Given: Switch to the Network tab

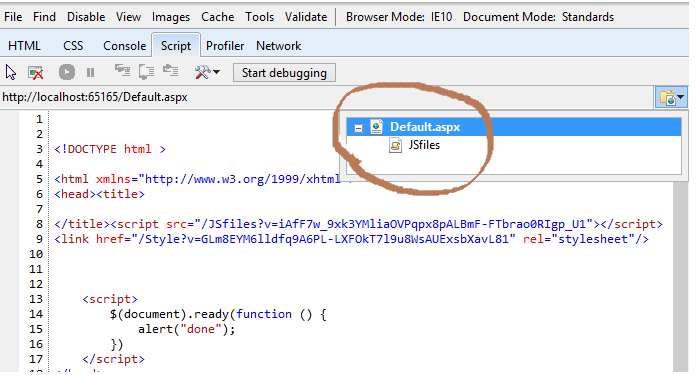Looking at the screenshot, I should pyautogui.click(x=279, y=46).
